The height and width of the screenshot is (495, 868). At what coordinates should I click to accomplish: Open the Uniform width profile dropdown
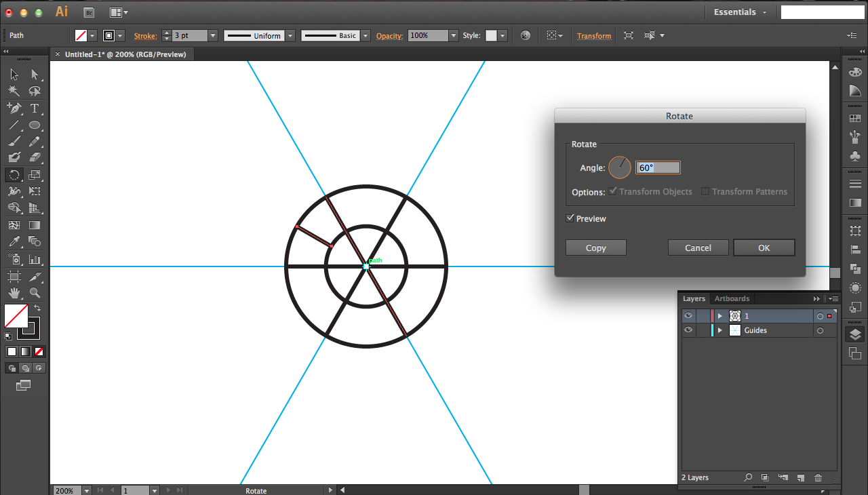pyautogui.click(x=290, y=35)
